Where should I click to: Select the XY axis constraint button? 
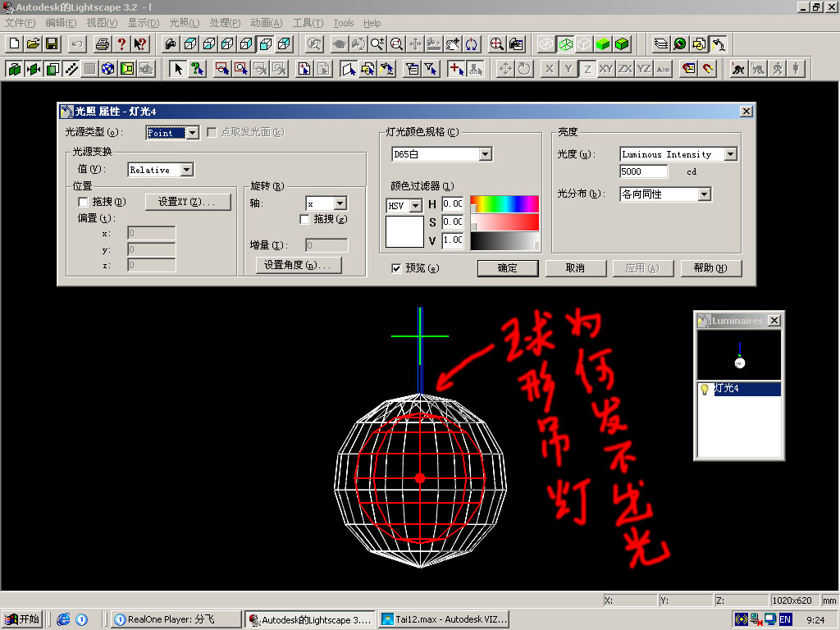pyautogui.click(x=606, y=69)
